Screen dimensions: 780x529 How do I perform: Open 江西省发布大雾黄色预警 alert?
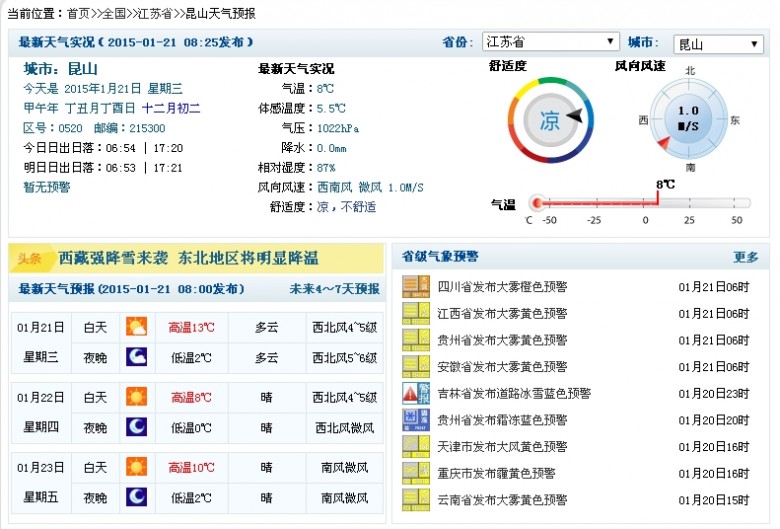pyautogui.click(x=502, y=314)
